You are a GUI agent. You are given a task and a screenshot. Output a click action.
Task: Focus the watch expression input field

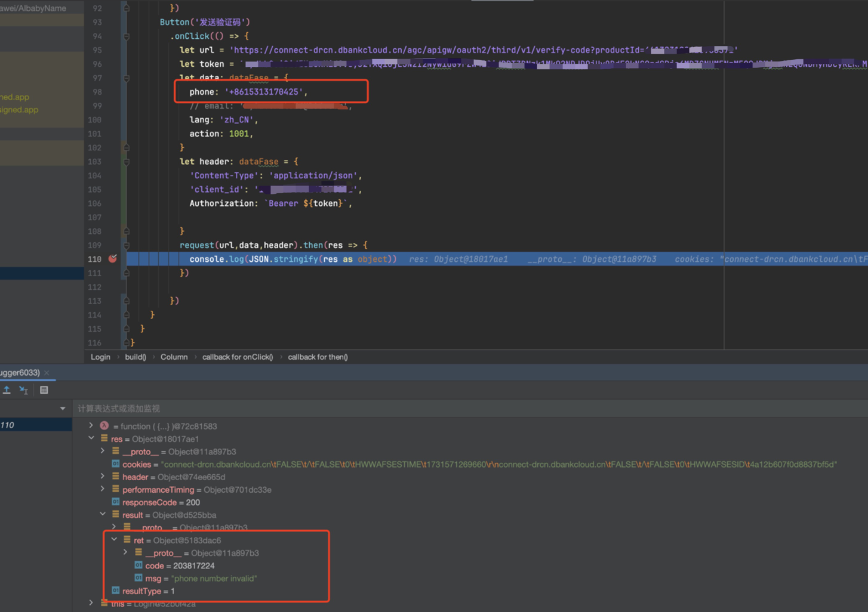[x=470, y=409]
